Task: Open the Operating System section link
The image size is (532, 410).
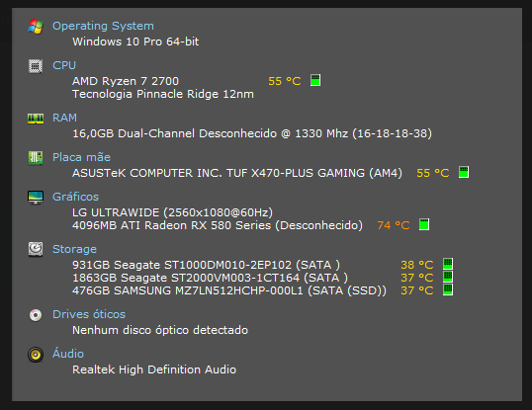Action: tap(103, 26)
